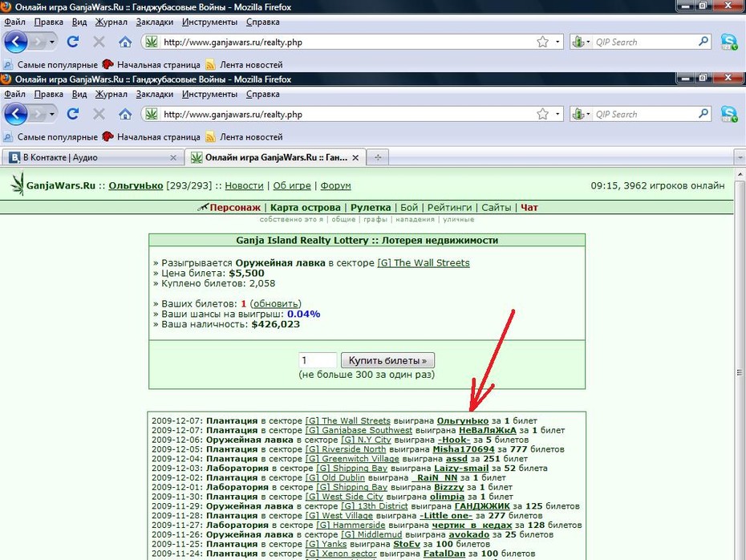Open [G] Hammerside sector link
Viewport: 746px width, 560px height.
click(351, 526)
